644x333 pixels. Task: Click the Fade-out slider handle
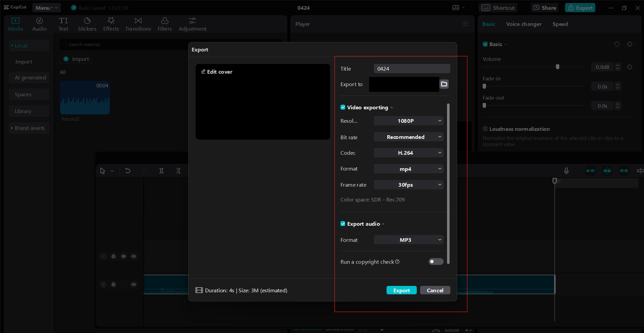(484, 106)
